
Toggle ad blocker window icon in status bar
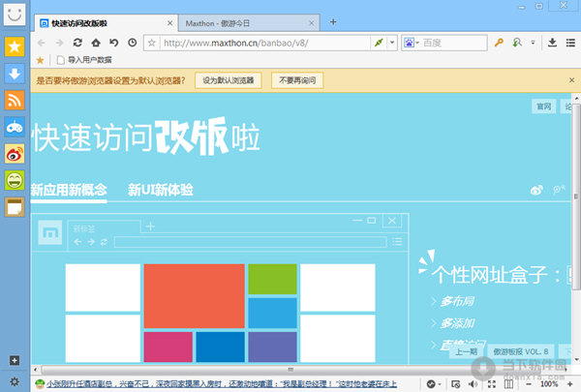tap(456, 384)
